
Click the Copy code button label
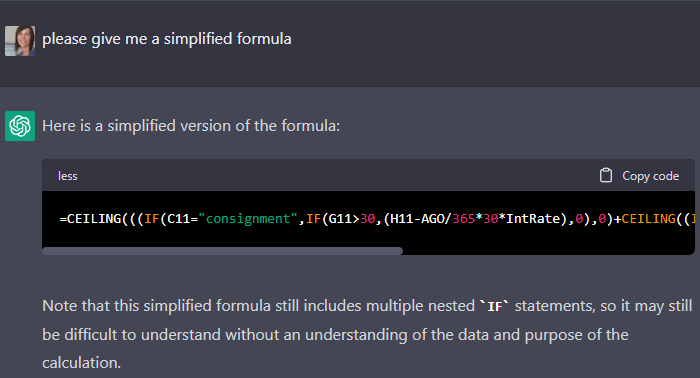650,176
